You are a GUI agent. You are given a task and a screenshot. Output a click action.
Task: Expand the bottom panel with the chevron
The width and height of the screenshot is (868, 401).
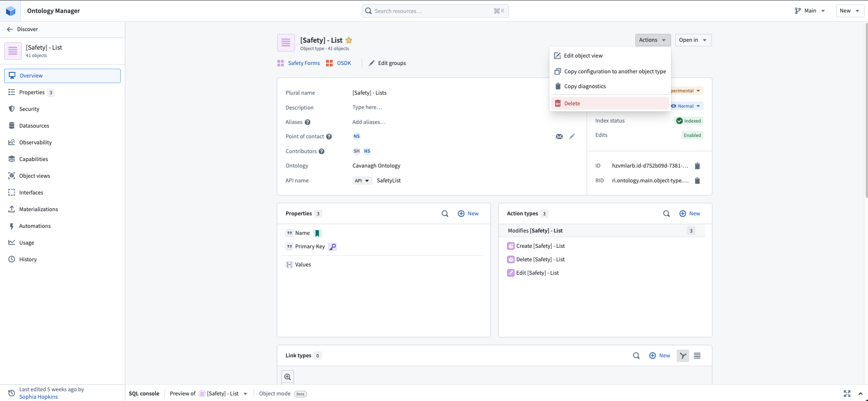(x=860, y=394)
